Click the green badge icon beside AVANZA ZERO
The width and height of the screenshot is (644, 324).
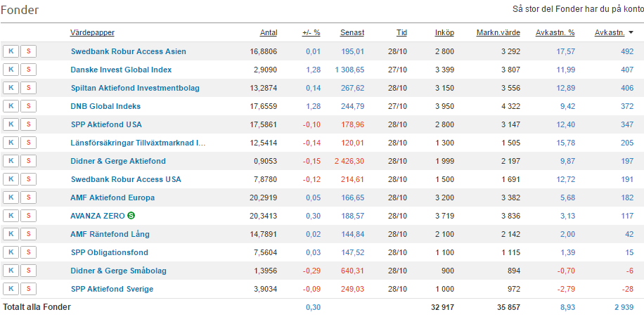[131, 216]
